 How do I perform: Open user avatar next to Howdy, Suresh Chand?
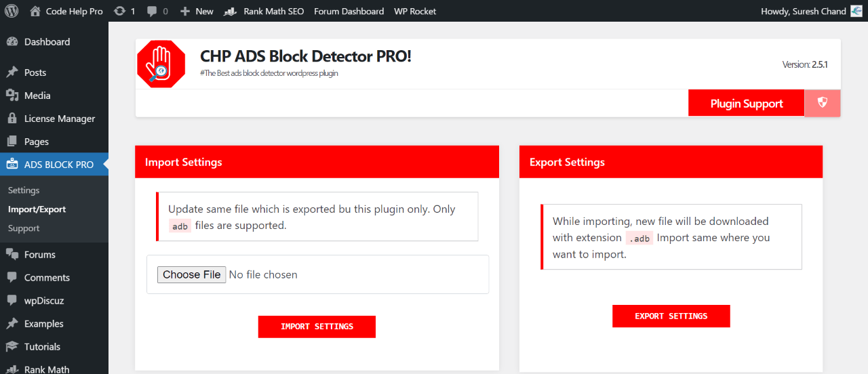pyautogui.click(x=856, y=11)
